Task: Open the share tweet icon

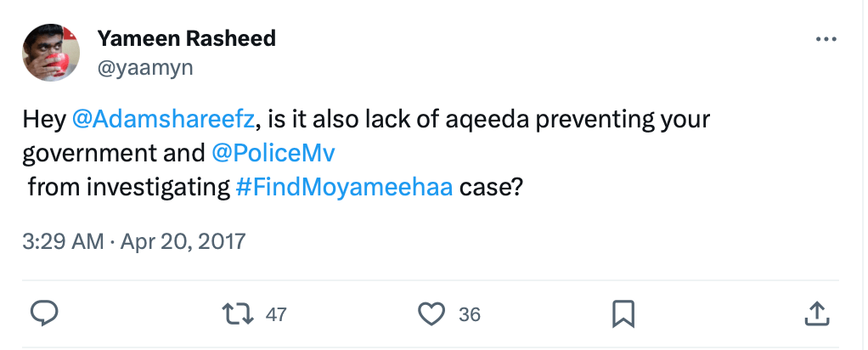Action: click(815, 313)
